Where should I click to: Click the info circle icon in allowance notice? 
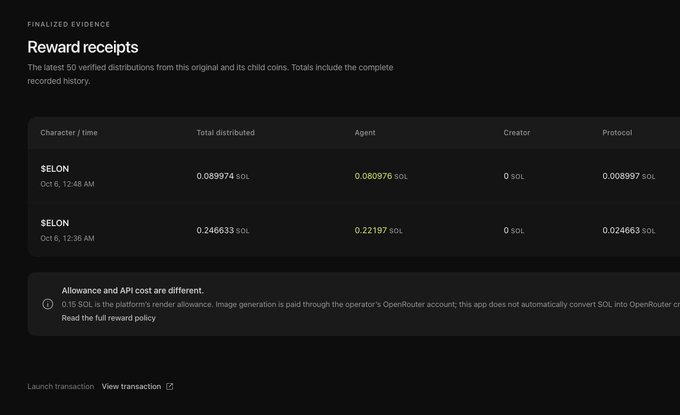click(48, 304)
